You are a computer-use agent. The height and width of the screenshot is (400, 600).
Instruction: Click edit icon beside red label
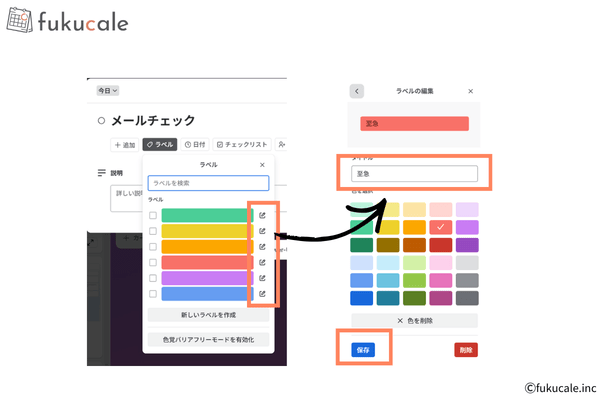262,262
